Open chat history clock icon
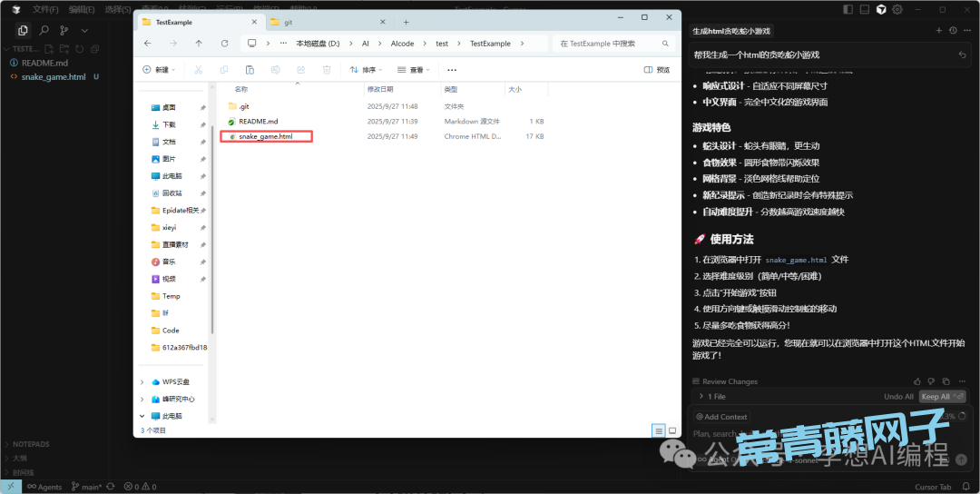Image resolution: width=980 pixels, height=494 pixels. point(953,30)
